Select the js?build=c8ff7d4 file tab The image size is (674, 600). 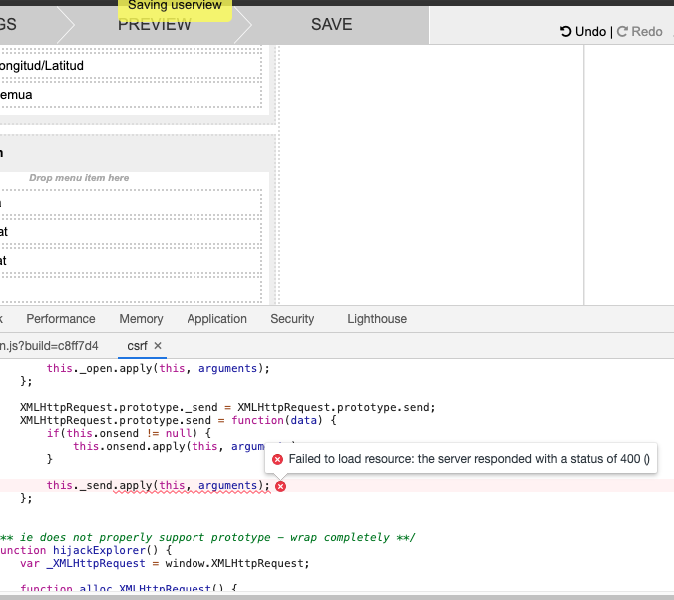coord(50,346)
